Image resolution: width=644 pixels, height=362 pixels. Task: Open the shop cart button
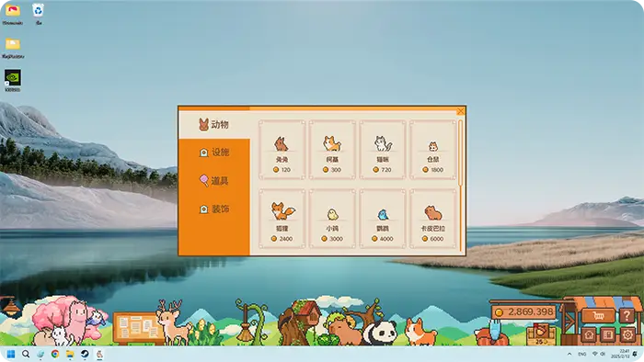click(x=598, y=316)
